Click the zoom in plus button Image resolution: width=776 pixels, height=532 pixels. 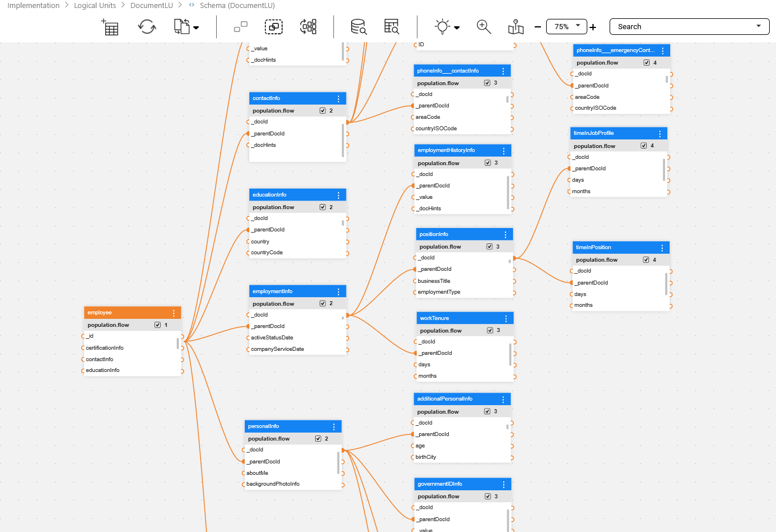click(593, 27)
